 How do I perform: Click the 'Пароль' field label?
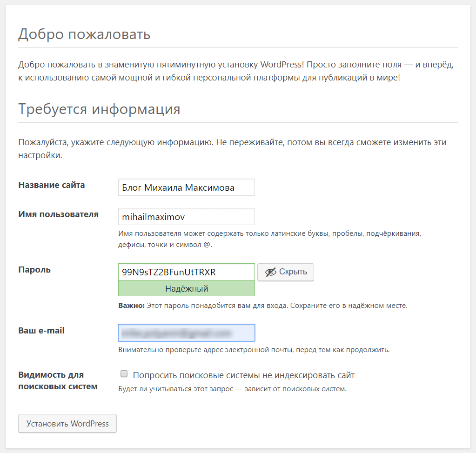(34, 270)
